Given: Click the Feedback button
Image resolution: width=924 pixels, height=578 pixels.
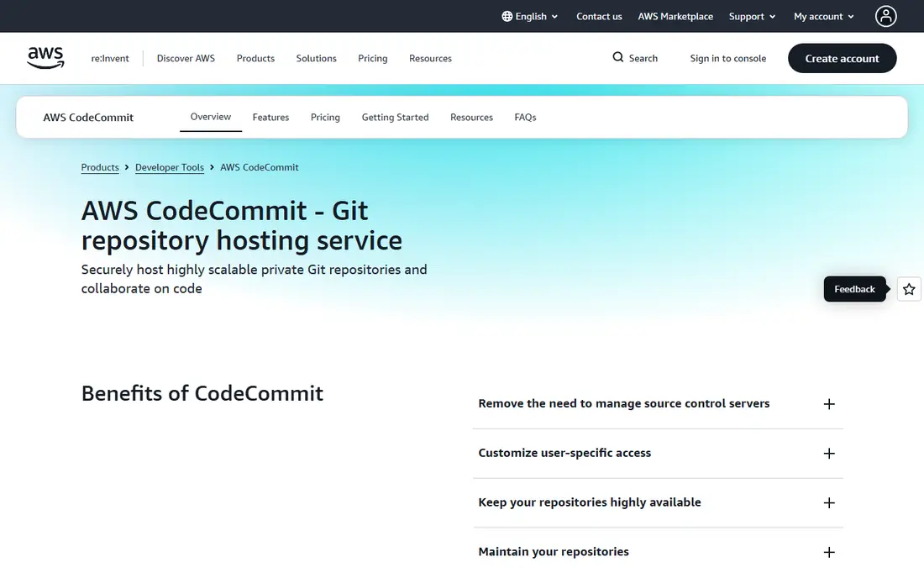Looking at the screenshot, I should click(x=854, y=289).
